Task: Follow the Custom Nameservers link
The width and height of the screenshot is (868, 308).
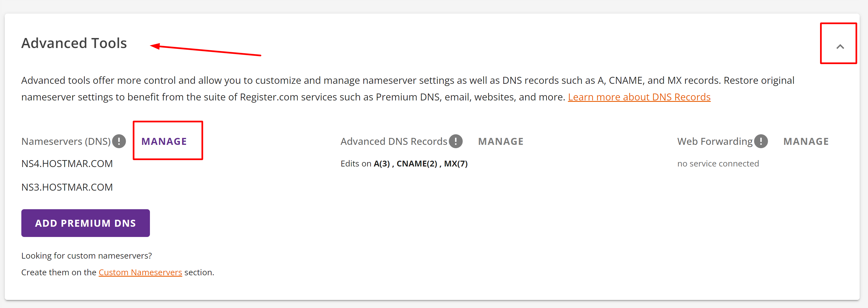Action: [140, 272]
